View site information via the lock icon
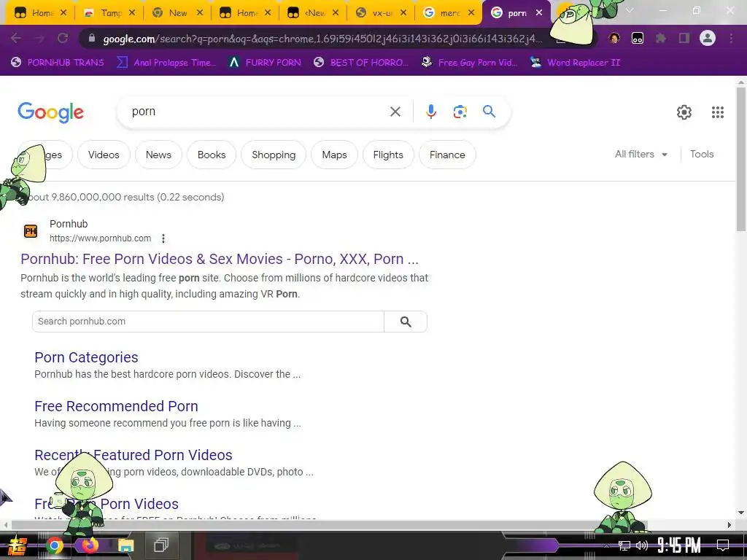The height and width of the screenshot is (560, 747). tap(92, 39)
